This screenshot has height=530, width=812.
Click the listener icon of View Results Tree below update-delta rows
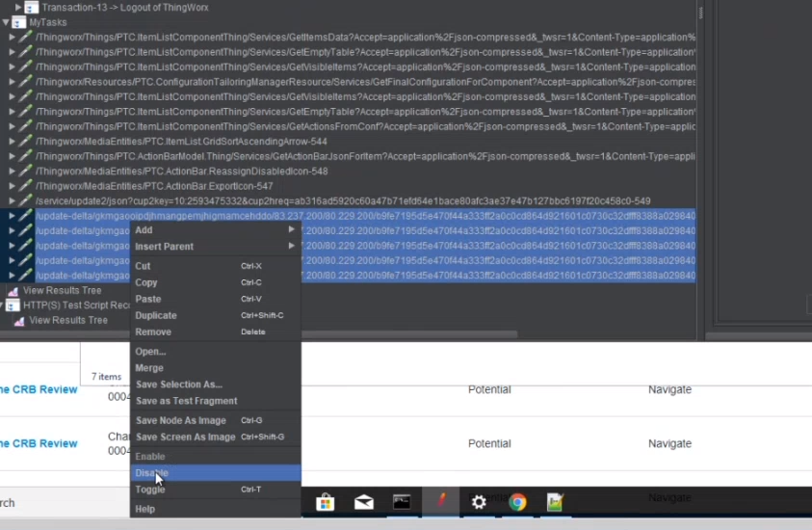13,291
